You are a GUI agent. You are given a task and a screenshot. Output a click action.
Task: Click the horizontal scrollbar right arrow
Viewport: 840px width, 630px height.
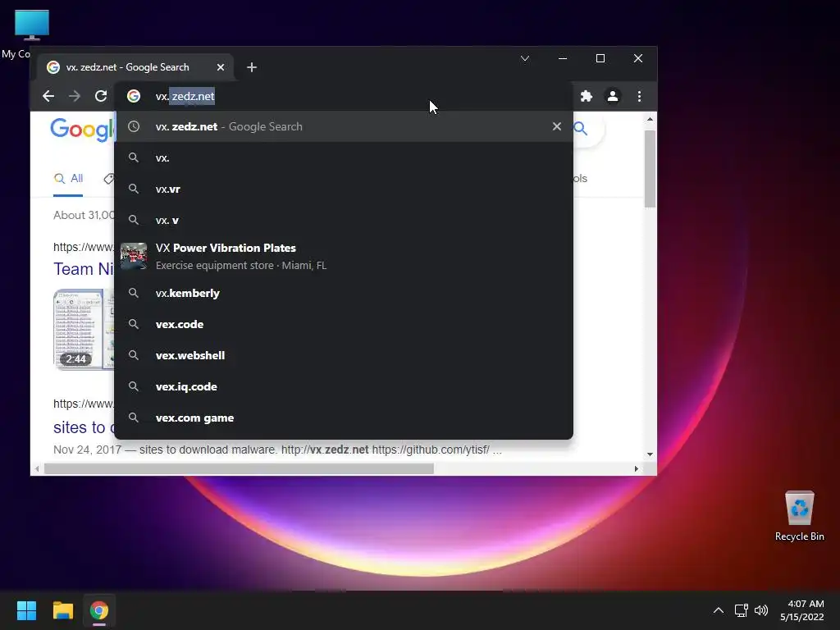coord(636,468)
